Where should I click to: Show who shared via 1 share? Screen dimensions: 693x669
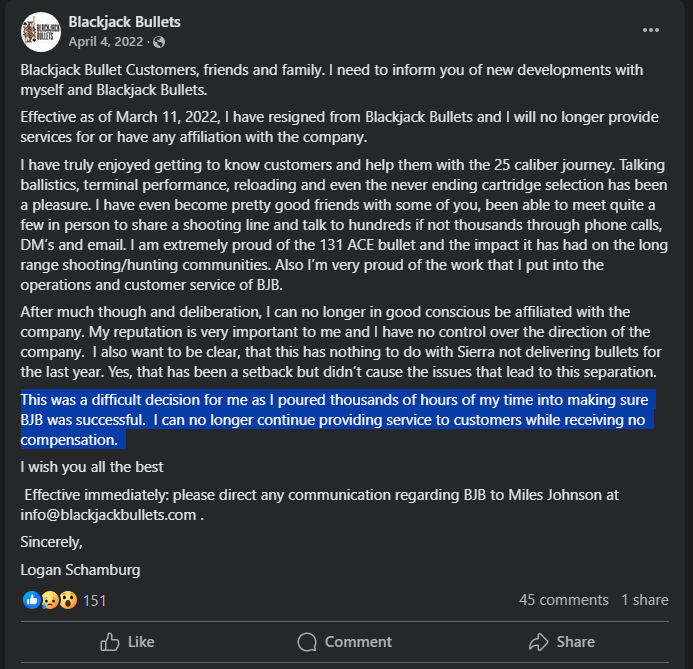click(644, 600)
